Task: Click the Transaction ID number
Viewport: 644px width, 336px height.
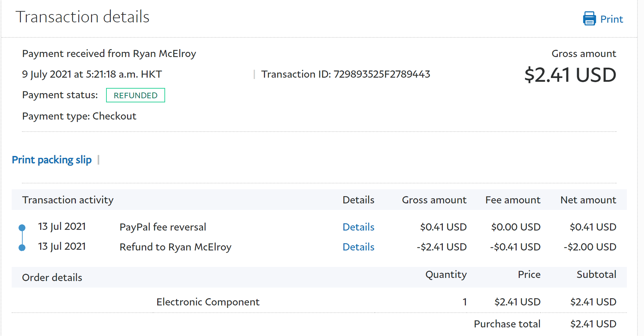Action: [382, 74]
